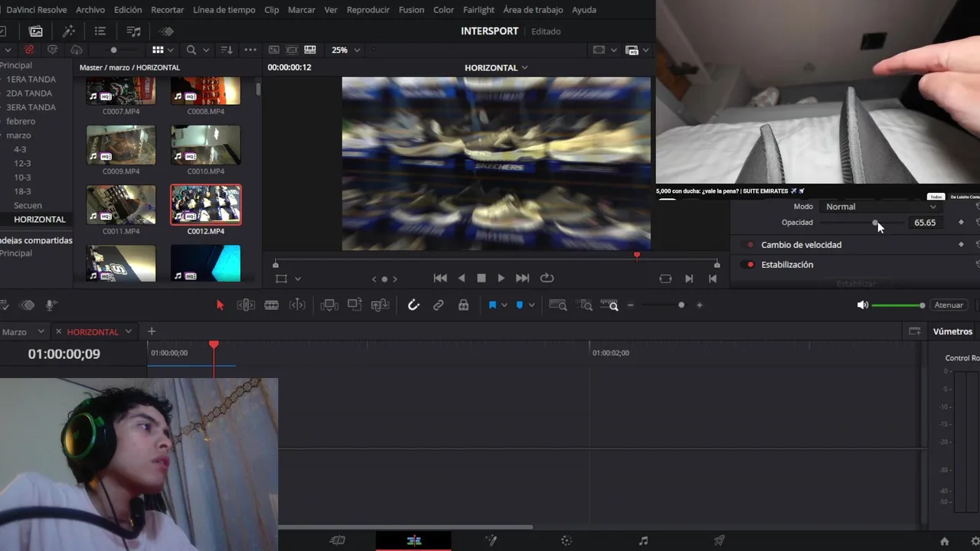Toggle the magnet Snapping icon

tap(413, 305)
